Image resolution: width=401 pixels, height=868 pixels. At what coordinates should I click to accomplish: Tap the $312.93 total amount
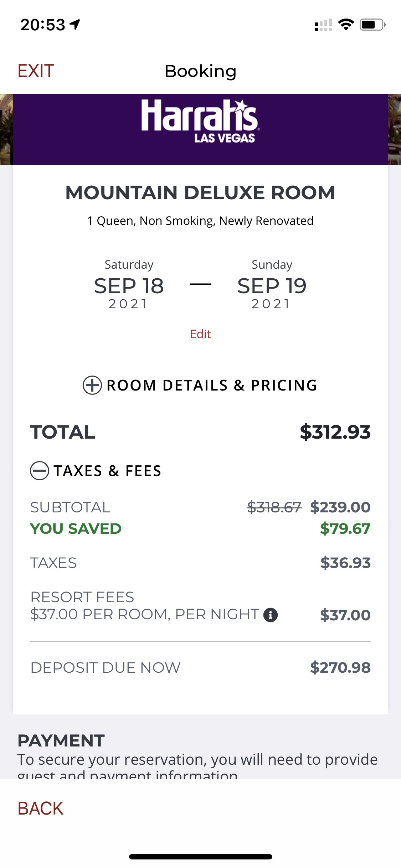click(x=335, y=432)
